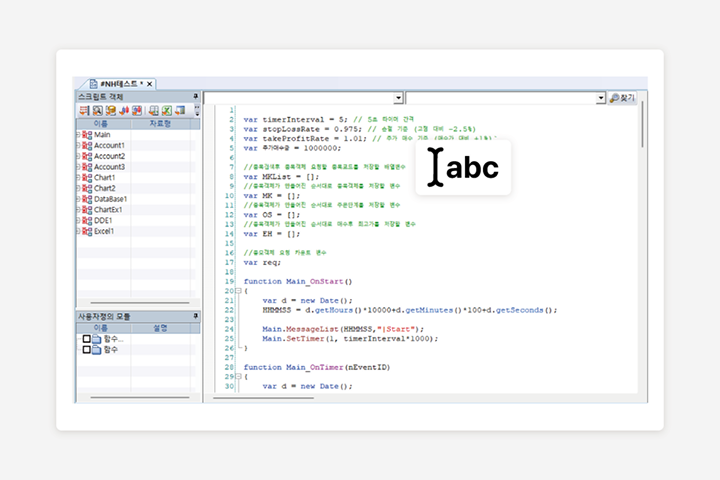The height and width of the screenshot is (480, 720).
Task: Expand the Account1 tree node
Action: (x=78, y=146)
